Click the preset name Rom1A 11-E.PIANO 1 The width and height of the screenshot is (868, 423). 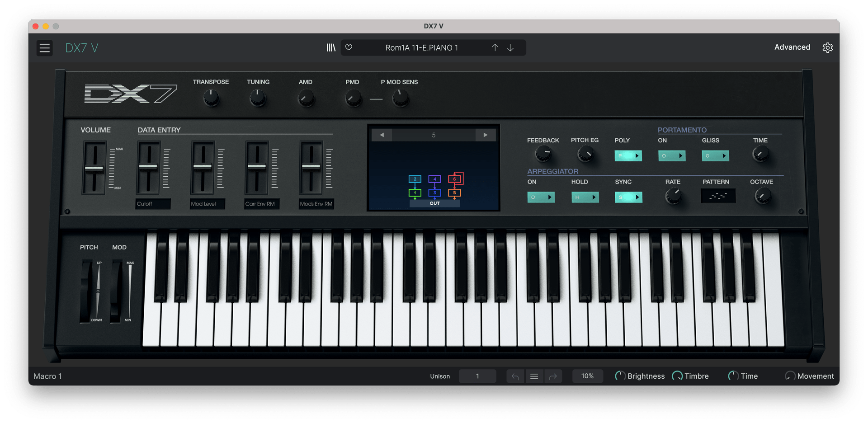[421, 47]
